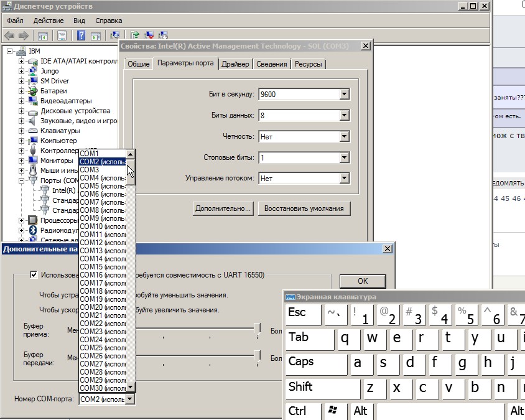Toggle the FIFO buffers checkbox
Screen dimensions: 525x420
34,274
